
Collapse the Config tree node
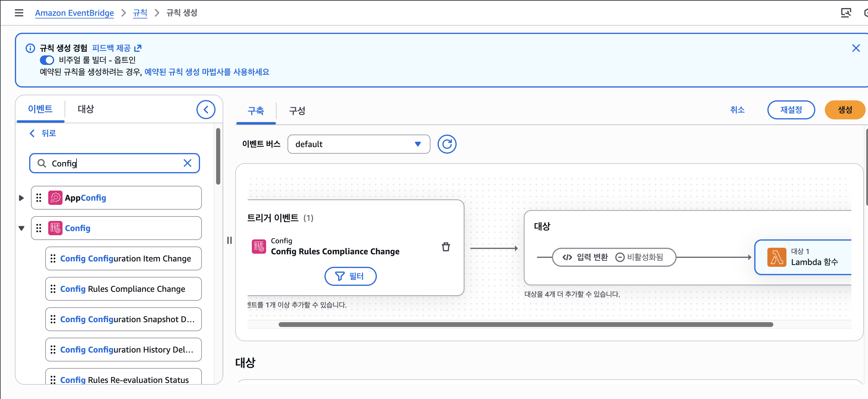pos(21,228)
